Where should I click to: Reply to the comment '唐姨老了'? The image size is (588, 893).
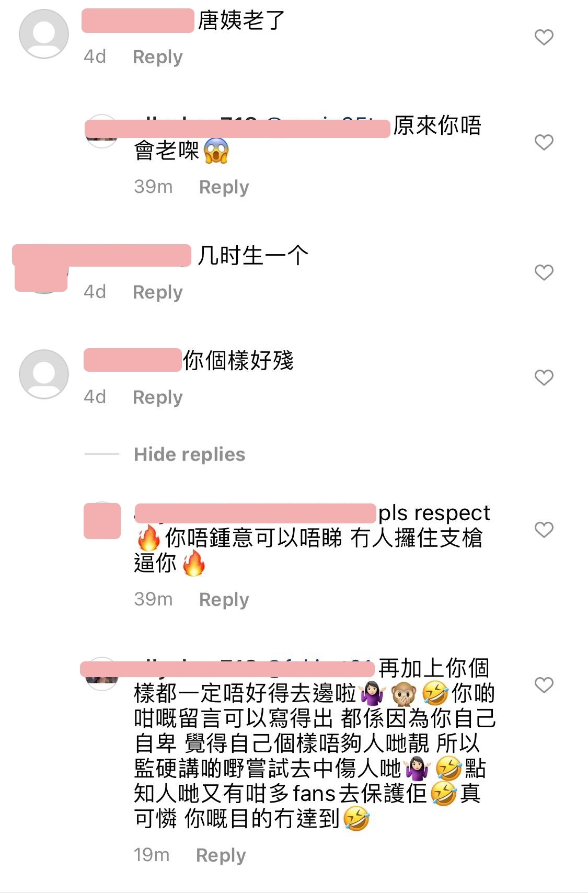tap(158, 56)
